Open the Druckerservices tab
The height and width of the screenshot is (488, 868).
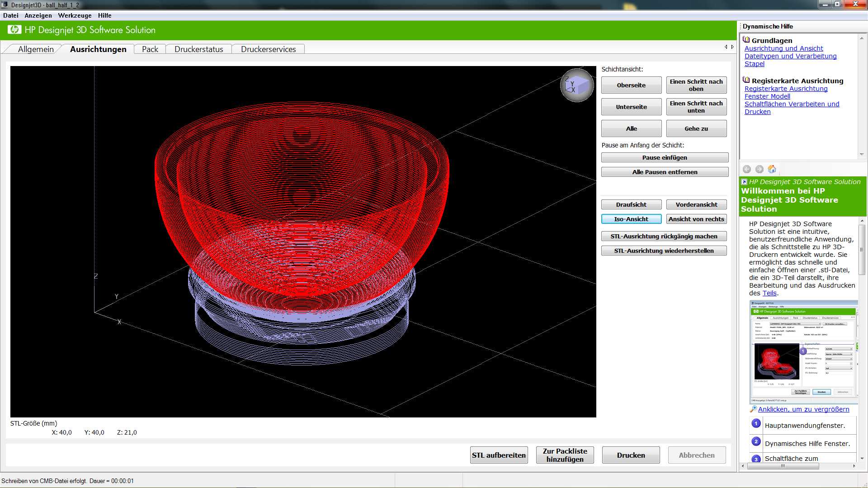pos(269,49)
